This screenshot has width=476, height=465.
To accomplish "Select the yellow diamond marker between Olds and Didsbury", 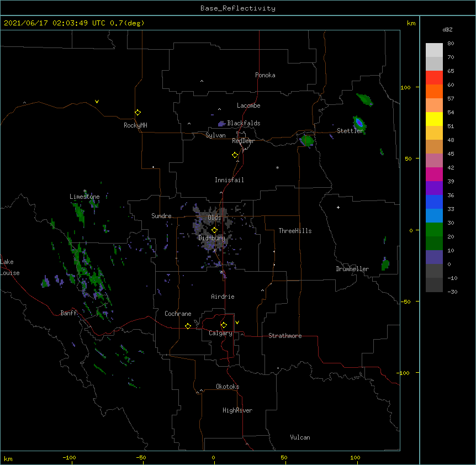I will [x=215, y=230].
